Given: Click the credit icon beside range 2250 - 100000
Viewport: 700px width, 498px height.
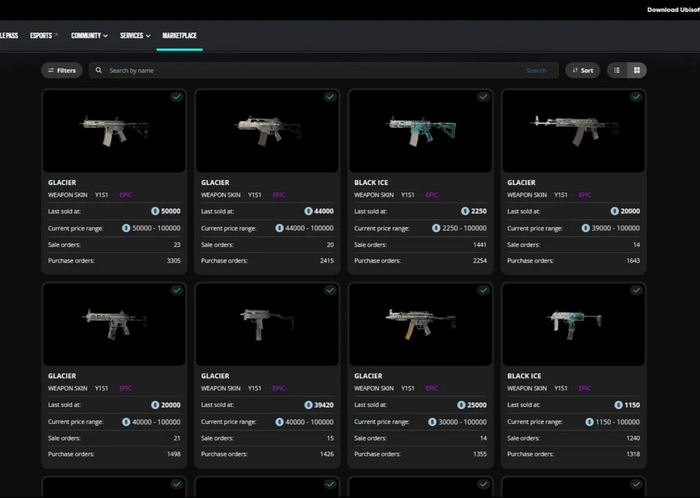Looking at the screenshot, I should pos(436,228).
